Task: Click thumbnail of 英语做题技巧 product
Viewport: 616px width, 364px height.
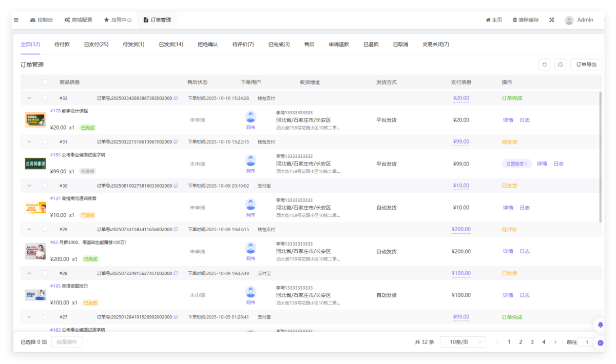Action: [35, 295]
